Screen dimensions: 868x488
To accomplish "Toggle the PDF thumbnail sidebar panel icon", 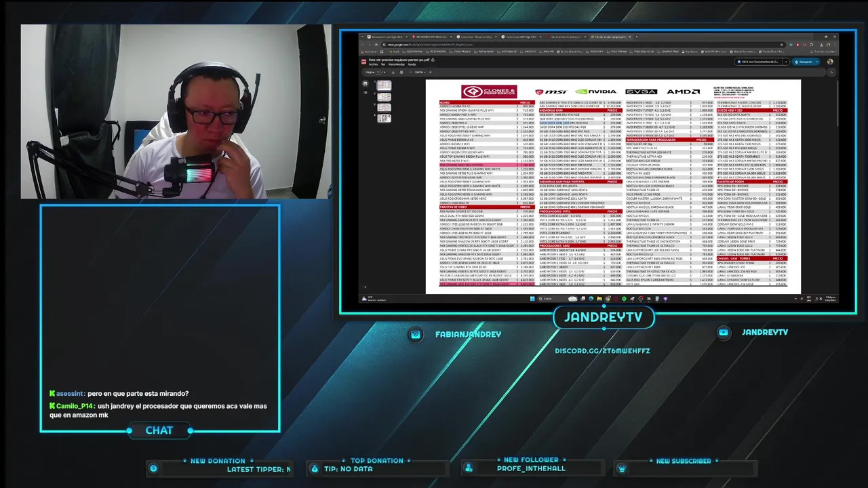I will click(366, 83).
